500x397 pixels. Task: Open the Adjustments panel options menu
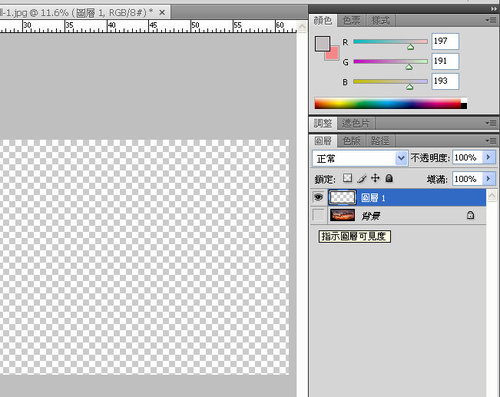click(491, 123)
